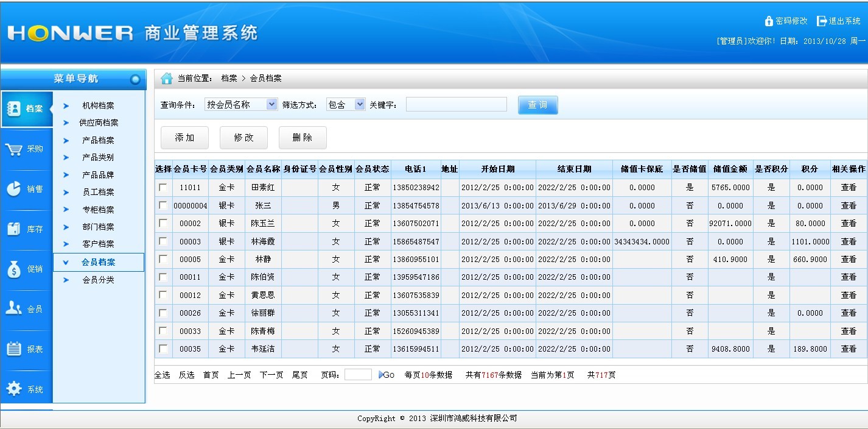Expand the 包含 filter method dropdown
This screenshot has height=429, width=868.
click(x=360, y=105)
